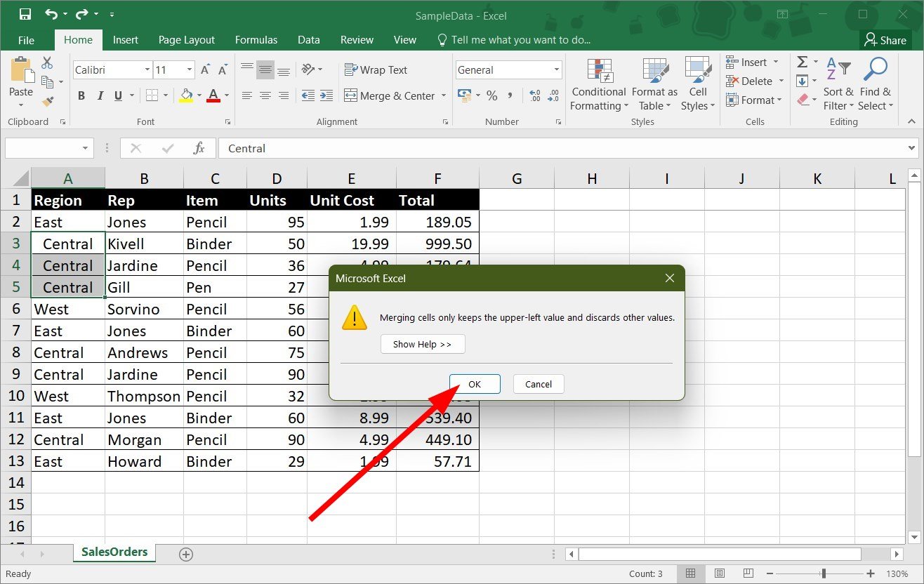Click the Cut scissors icon
924x584 pixels.
pyautogui.click(x=47, y=63)
